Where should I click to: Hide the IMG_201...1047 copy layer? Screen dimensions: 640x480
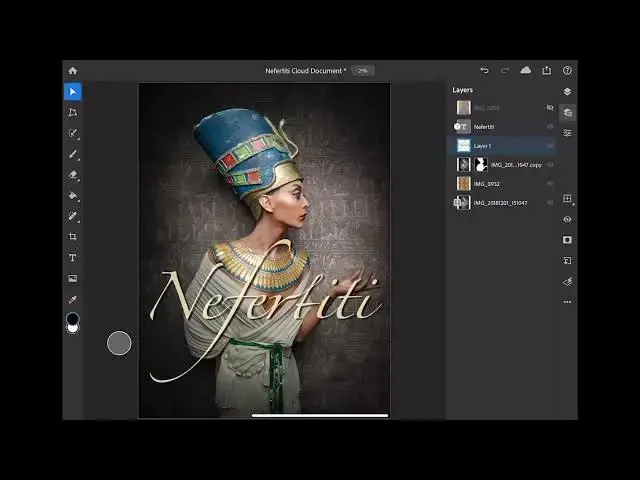(x=550, y=165)
